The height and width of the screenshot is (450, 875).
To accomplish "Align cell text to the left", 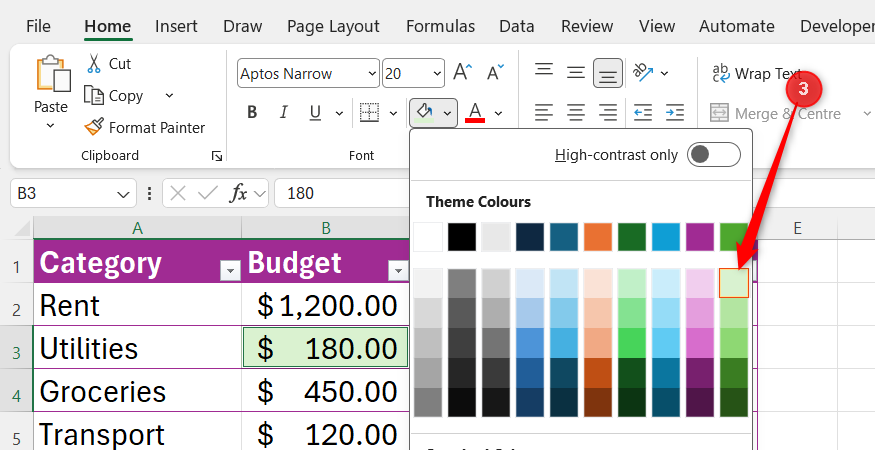I will (x=544, y=113).
